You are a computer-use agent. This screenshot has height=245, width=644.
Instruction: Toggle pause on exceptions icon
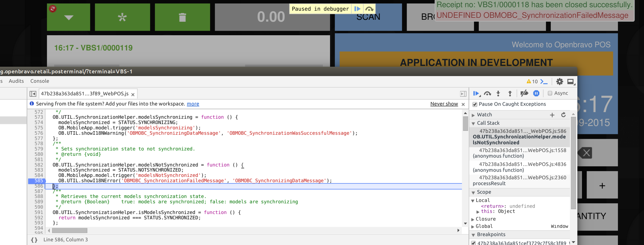536,93
